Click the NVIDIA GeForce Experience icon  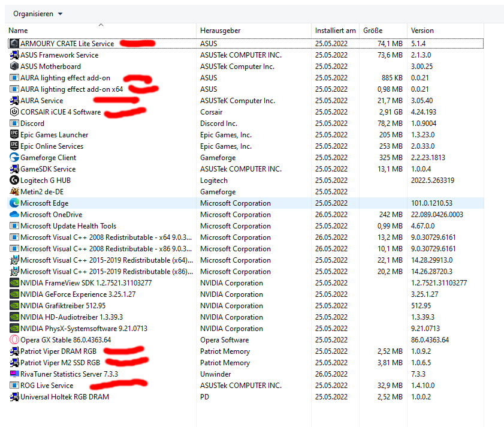(14, 294)
